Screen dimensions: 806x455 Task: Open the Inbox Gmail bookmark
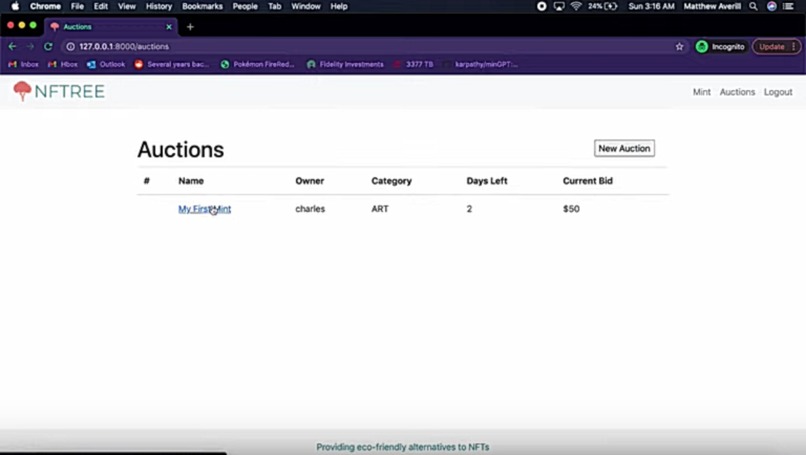tap(24, 64)
